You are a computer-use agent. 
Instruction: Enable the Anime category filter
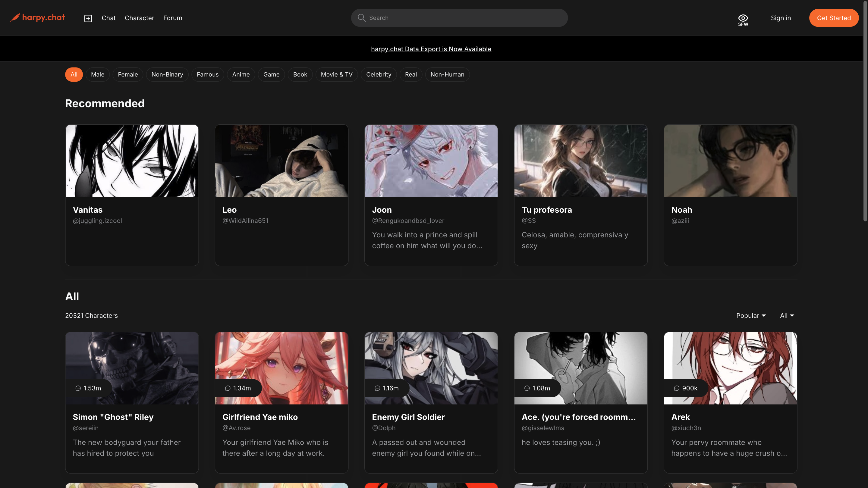click(241, 74)
